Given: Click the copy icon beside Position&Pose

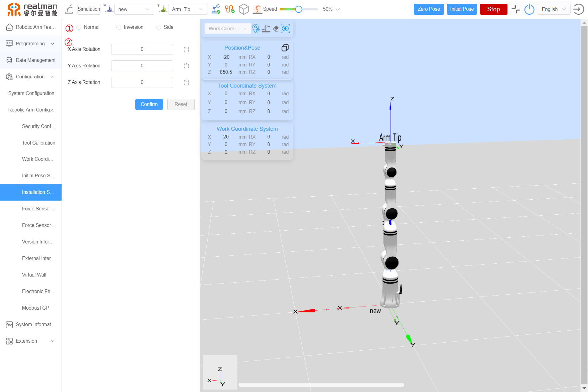Looking at the screenshot, I should point(285,48).
